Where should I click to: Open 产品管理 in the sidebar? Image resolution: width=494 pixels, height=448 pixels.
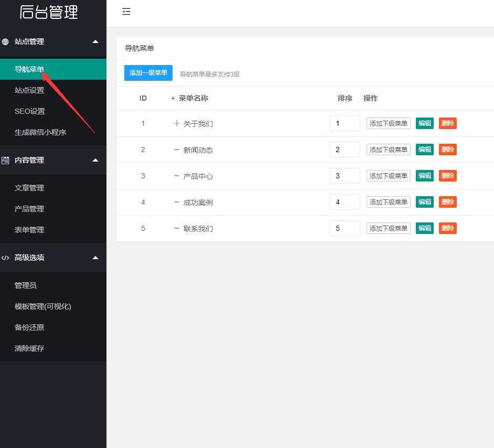coord(53,209)
